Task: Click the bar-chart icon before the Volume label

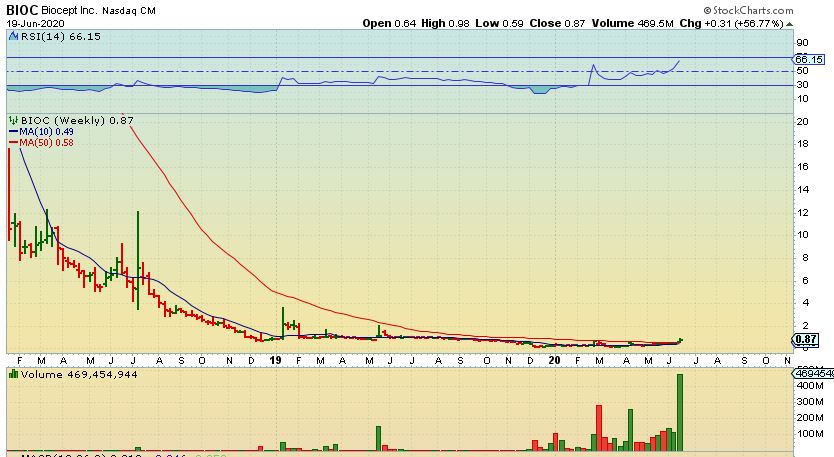Action: coord(13,375)
